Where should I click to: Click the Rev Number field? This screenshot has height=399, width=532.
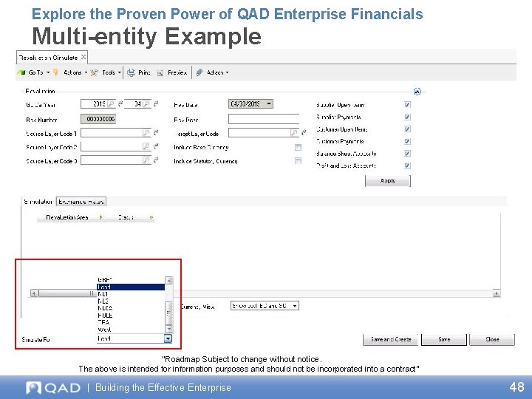[98, 119]
